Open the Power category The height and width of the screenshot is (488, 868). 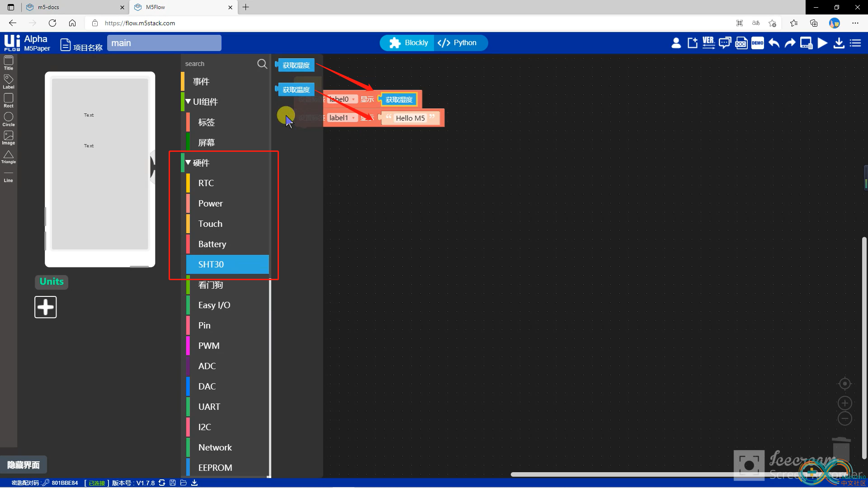pos(228,203)
